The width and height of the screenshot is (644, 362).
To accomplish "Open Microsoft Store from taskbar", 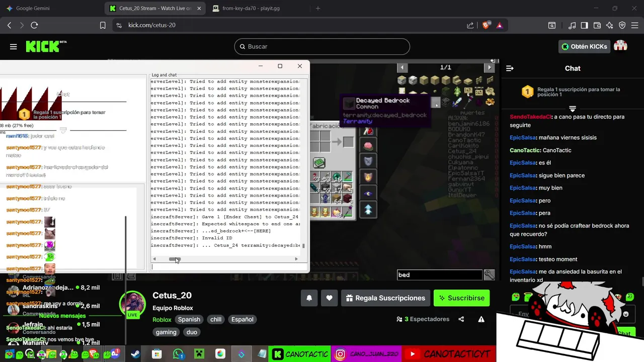I will point(156,354).
